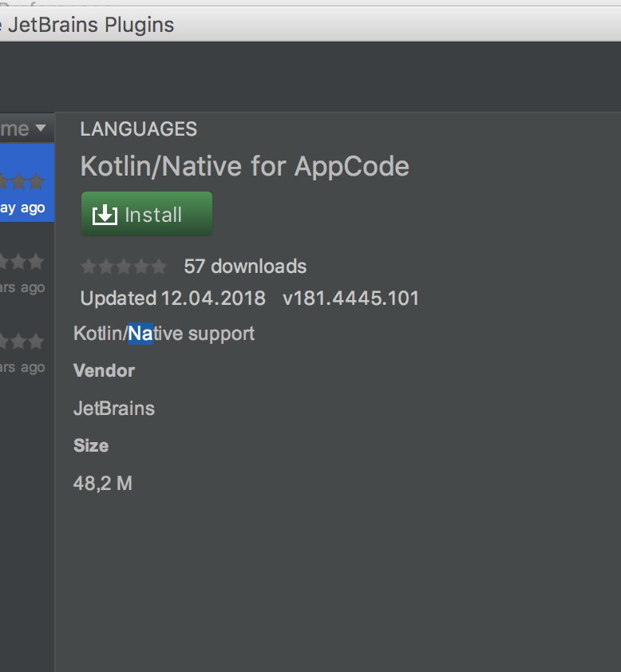
Task: Click the "Kotlin/Native support" description
Action: tap(164, 334)
